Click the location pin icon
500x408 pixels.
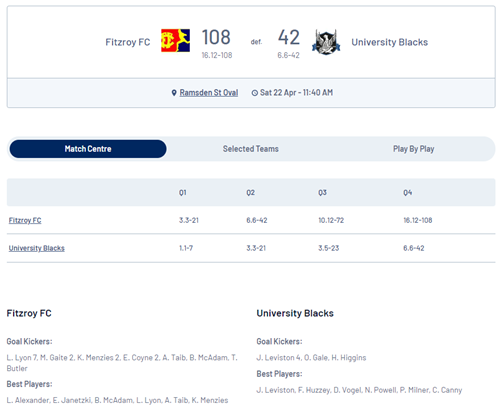[174, 93]
